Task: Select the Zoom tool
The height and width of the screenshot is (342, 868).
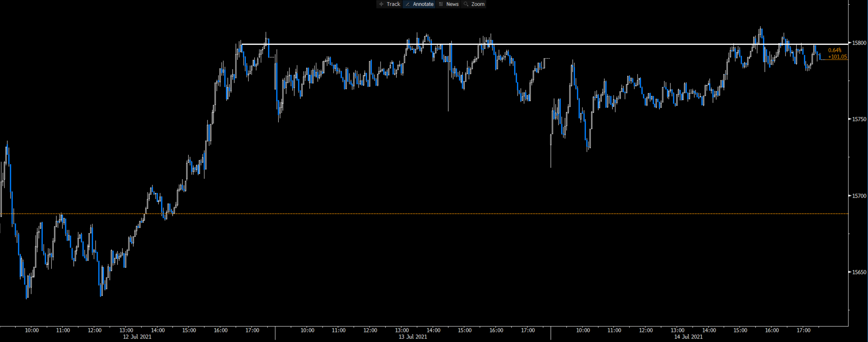Action: click(x=474, y=4)
